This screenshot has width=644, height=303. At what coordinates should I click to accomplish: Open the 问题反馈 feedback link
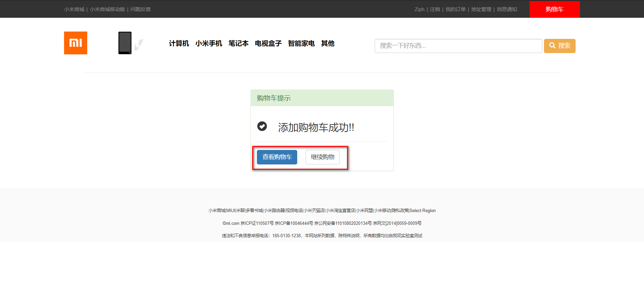(x=141, y=9)
